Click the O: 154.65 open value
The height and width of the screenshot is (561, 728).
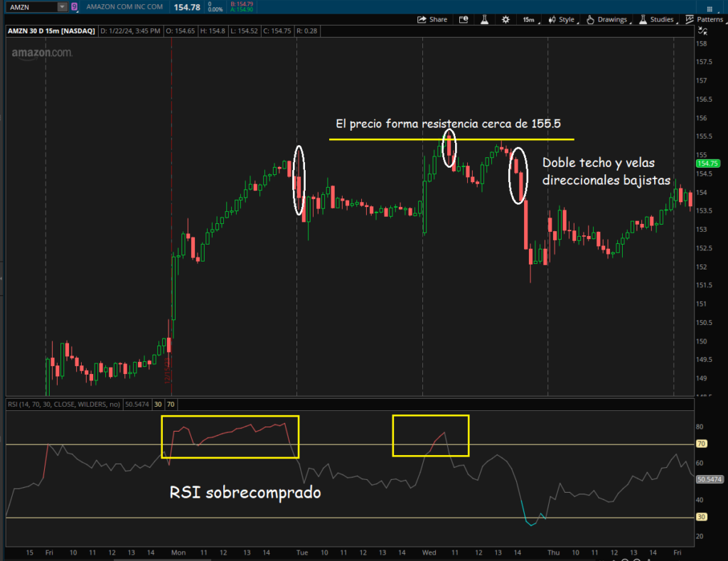pyautogui.click(x=181, y=31)
